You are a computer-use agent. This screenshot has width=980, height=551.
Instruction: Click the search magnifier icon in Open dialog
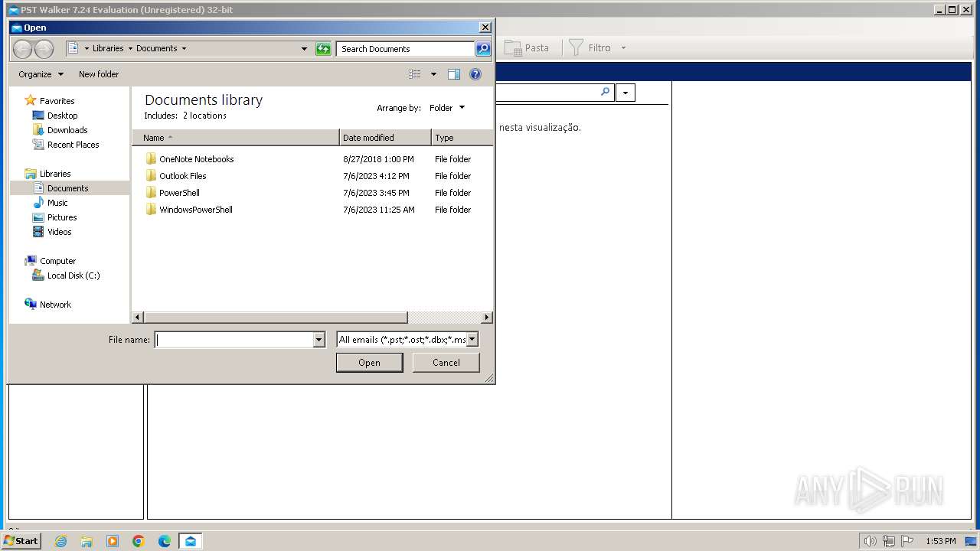[x=482, y=48]
